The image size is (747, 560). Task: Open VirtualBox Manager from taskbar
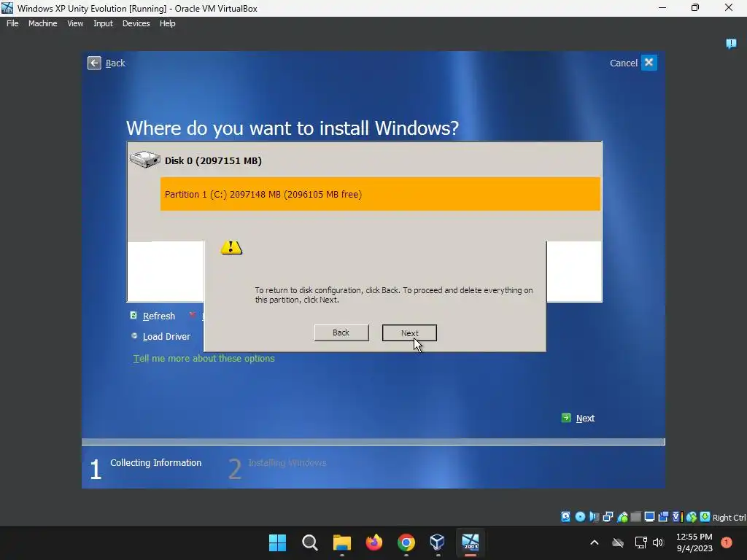pos(438,542)
